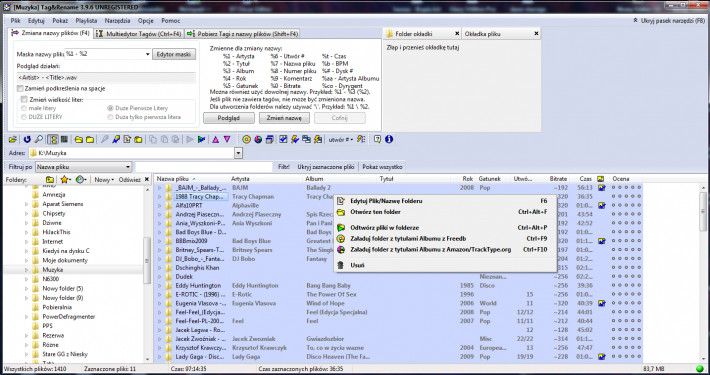Select 'Duża tylko pierwsza litera' radio option

pyautogui.click(x=110, y=117)
